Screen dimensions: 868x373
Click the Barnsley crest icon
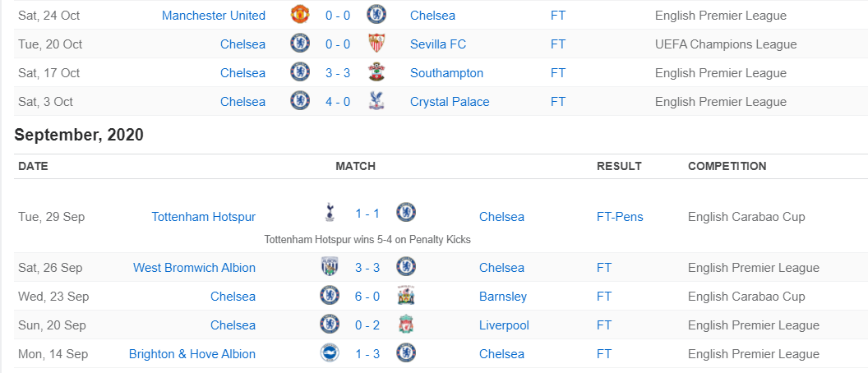(x=405, y=296)
